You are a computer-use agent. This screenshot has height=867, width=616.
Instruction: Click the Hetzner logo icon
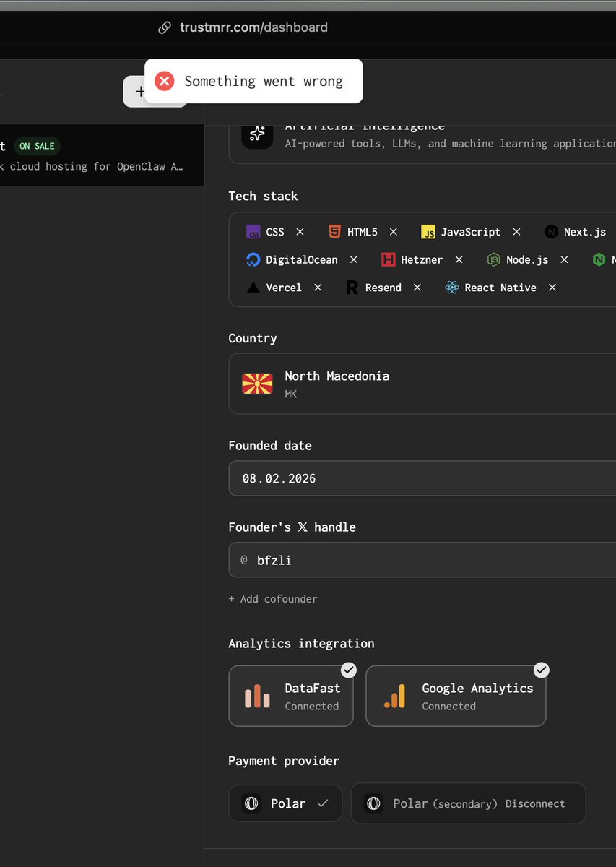click(x=389, y=259)
